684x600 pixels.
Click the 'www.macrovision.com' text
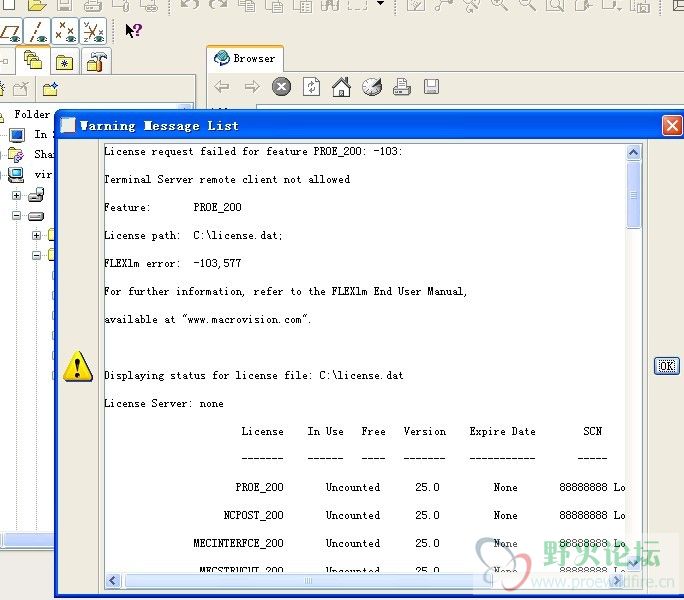[x=244, y=320]
